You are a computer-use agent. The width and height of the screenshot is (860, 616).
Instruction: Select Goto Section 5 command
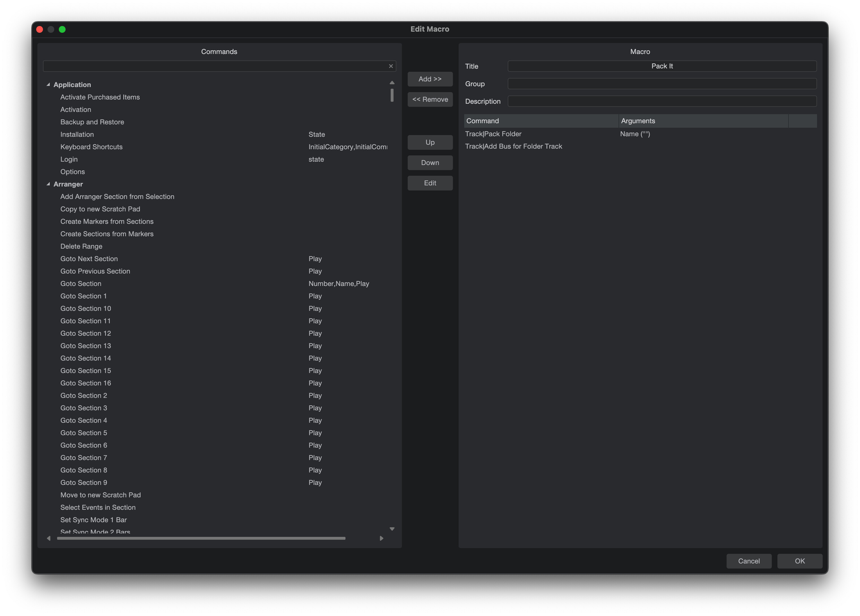tap(84, 433)
